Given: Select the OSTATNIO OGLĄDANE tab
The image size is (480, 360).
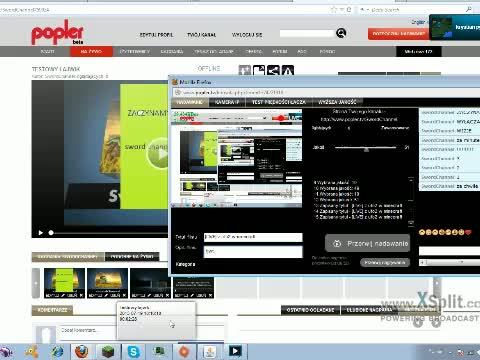Looking at the screenshot, I should click(310, 310).
